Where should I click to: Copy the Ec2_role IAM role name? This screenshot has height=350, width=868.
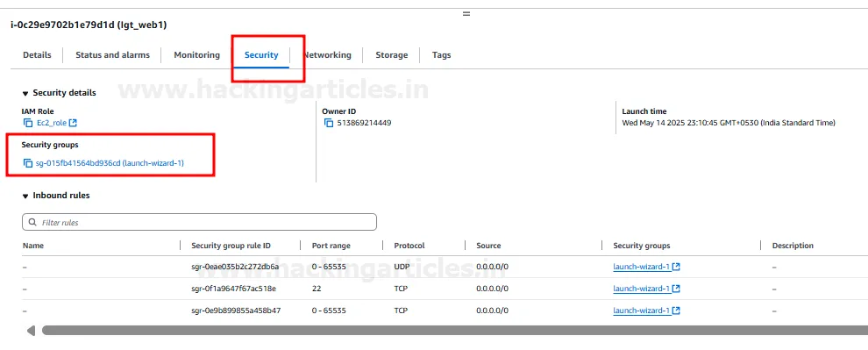click(28, 123)
